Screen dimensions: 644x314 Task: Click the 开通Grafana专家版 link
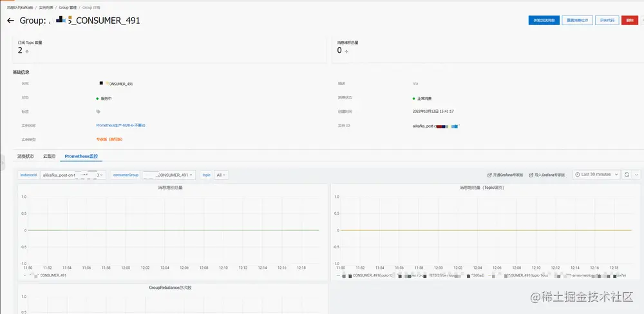pyautogui.click(x=508, y=175)
